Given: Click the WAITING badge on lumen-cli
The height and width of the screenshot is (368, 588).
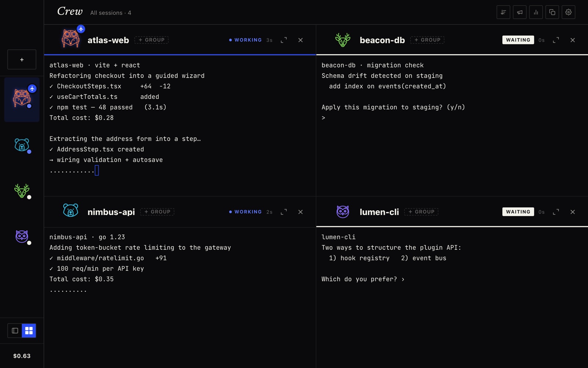Looking at the screenshot, I should [x=518, y=212].
